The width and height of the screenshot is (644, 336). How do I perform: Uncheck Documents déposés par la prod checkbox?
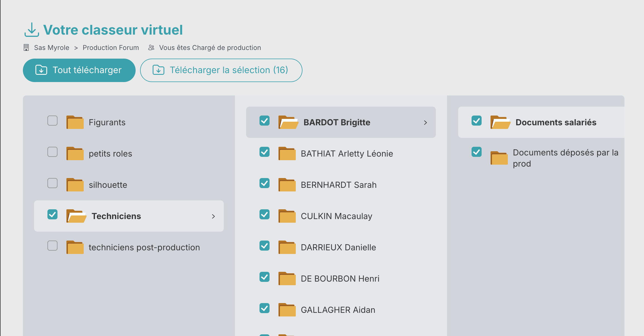pos(477,152)
